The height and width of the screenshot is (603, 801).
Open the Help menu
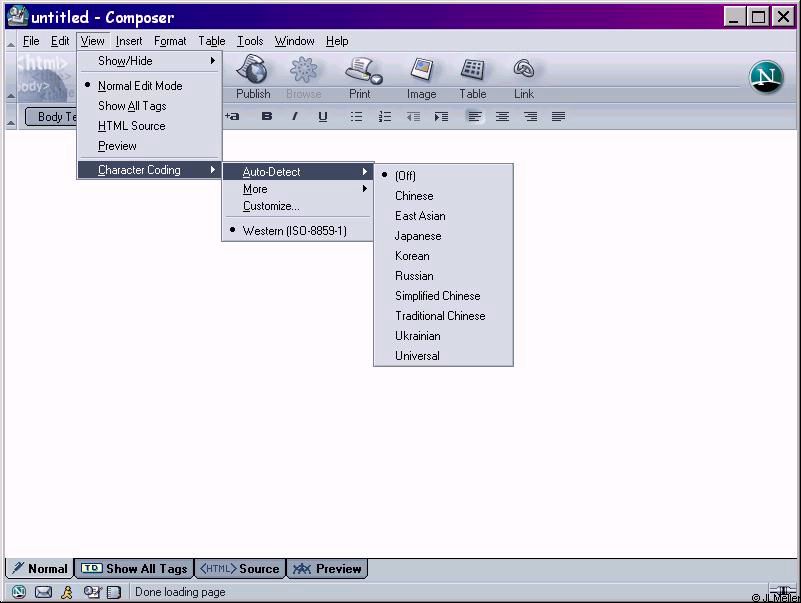click(337, 41)
